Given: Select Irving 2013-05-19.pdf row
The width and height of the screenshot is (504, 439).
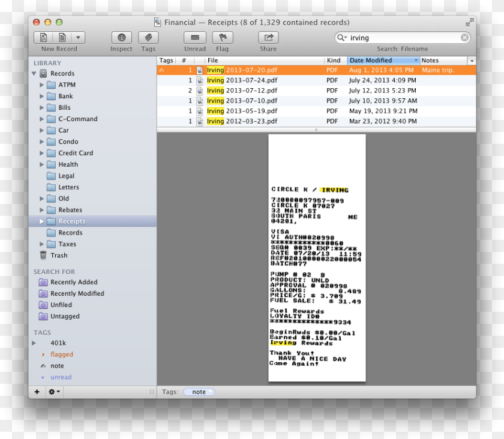Looking at the screenshot, I should tap(316, 111).
